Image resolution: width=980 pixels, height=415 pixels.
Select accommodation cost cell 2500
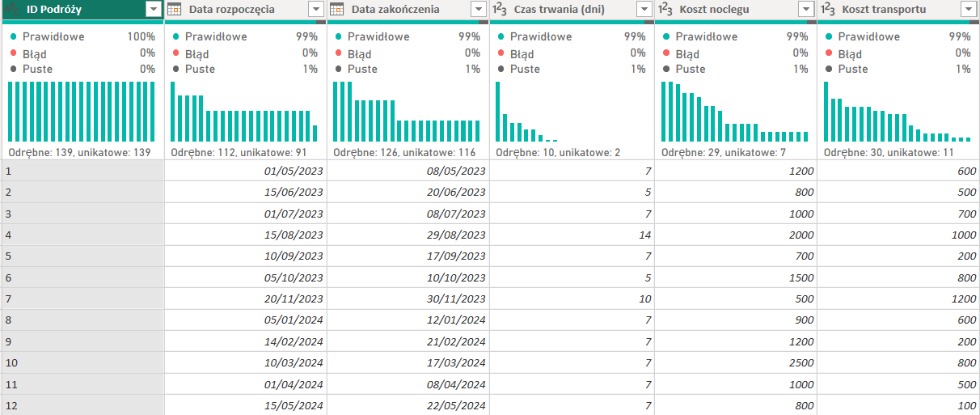tap(736, 362)
